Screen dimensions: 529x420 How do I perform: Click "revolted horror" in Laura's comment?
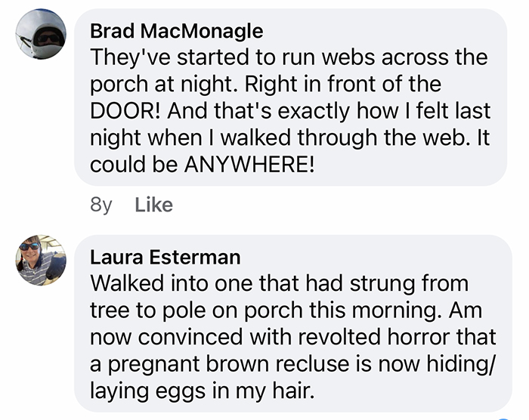click(x=351, y=338)
